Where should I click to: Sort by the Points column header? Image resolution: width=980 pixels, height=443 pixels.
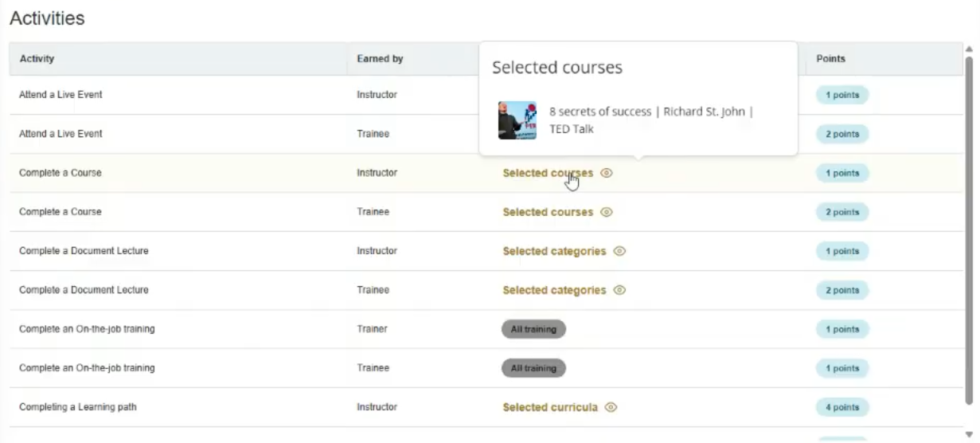click(x=830, y=59)
